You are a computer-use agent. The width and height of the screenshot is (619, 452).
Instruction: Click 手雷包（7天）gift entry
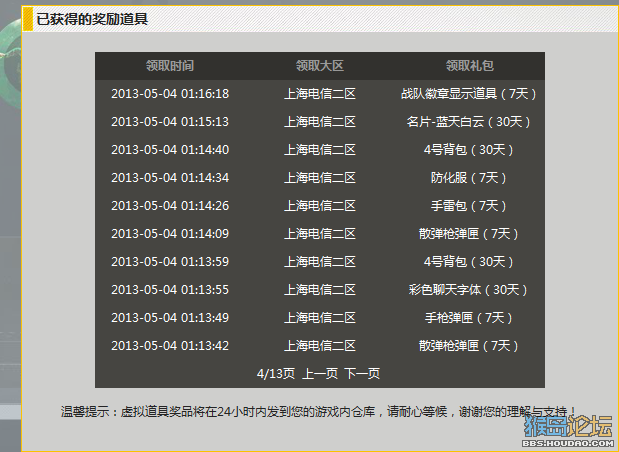click(x=469, y=206)
